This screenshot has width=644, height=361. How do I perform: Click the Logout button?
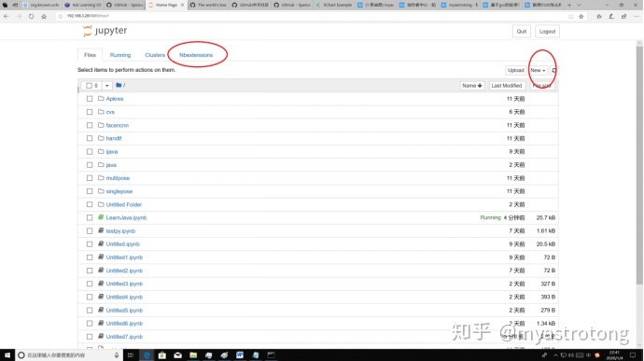(547, 31)
